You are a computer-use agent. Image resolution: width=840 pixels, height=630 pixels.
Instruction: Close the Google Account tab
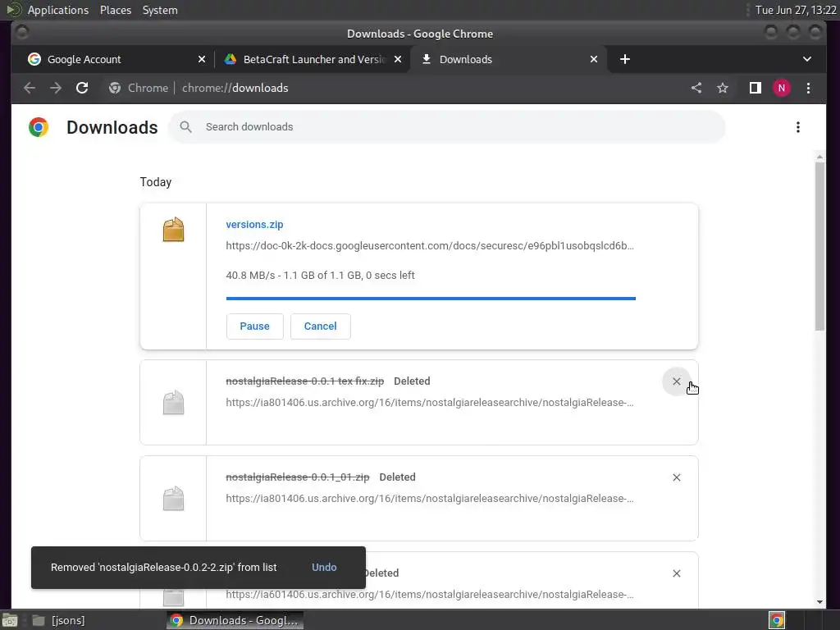pyautogui.click(x=202, y=59)
